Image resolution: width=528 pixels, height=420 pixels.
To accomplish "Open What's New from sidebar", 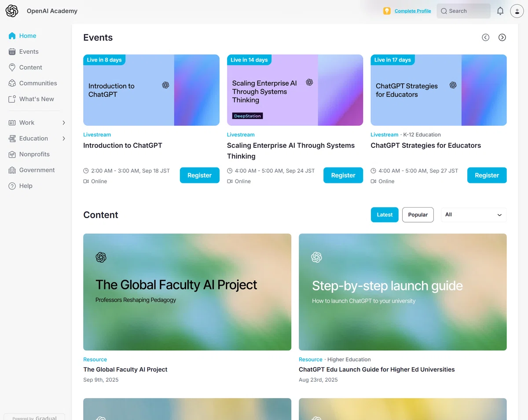I will pyautogui.click(x=36, y=99).
